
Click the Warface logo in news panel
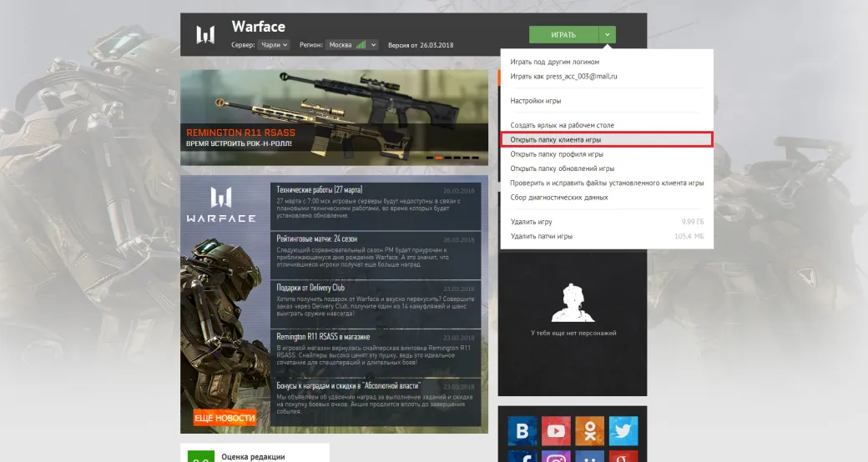pos(221,204)
